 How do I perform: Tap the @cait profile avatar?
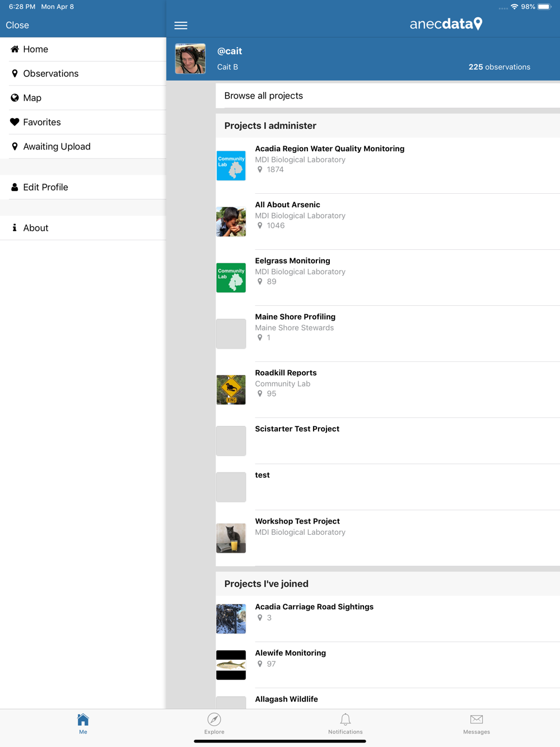(190, 59)
